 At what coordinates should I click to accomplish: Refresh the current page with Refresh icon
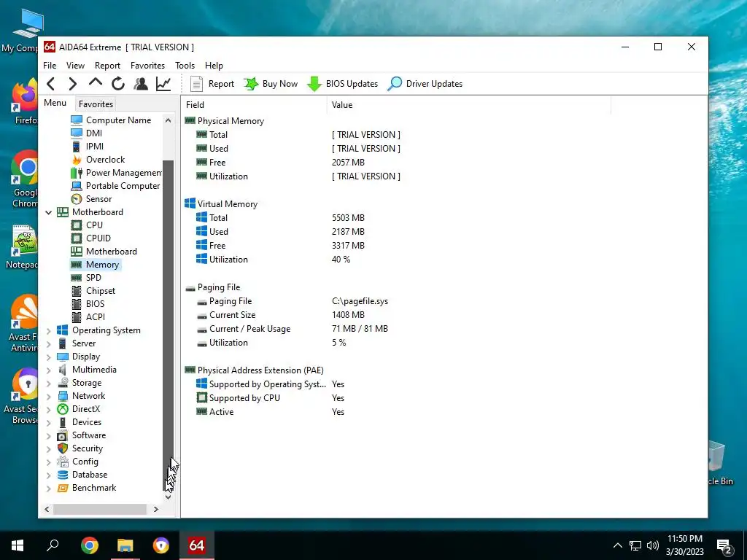tap(118, 84)
